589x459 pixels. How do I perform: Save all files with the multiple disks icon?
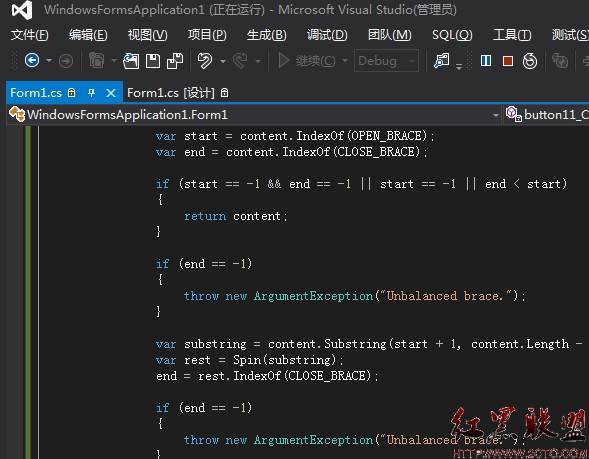[175, 60]
